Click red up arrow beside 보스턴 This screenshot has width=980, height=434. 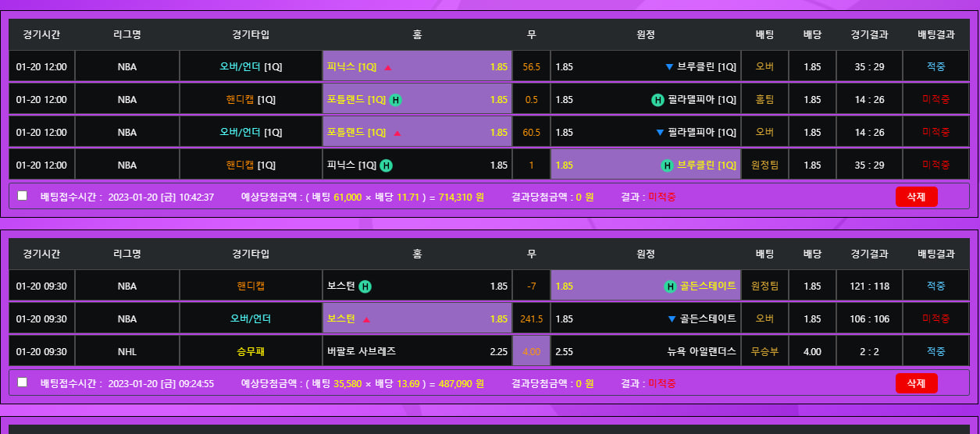point(366,319)
